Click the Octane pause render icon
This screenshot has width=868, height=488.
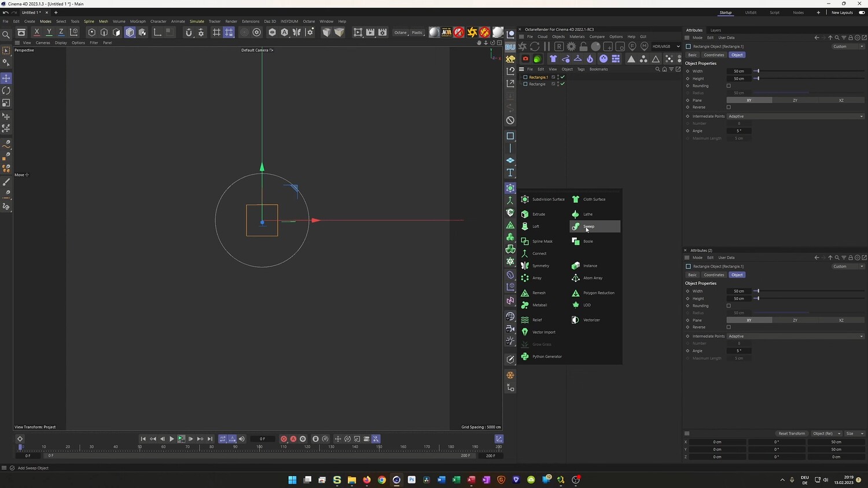click(x=547, y=46)
